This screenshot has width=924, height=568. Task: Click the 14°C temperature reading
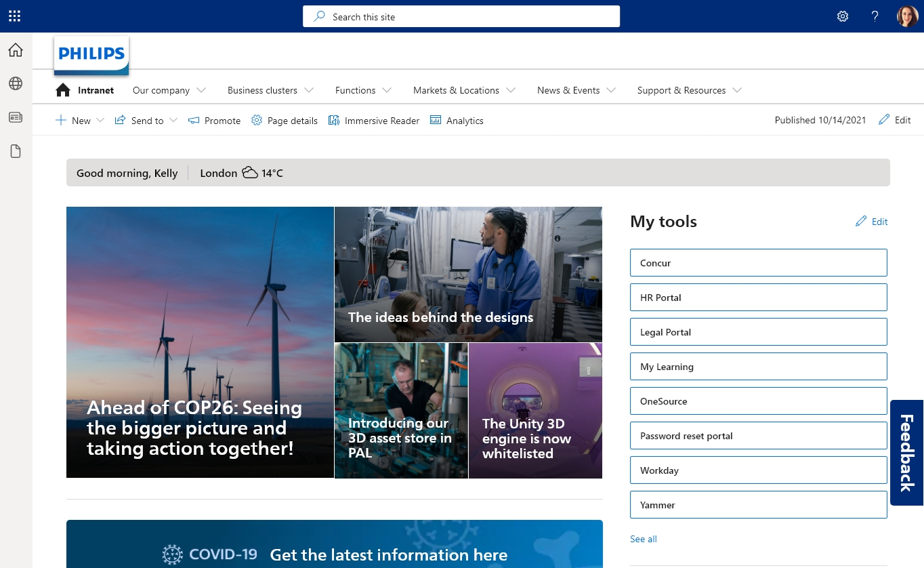[x=272, y=173]
